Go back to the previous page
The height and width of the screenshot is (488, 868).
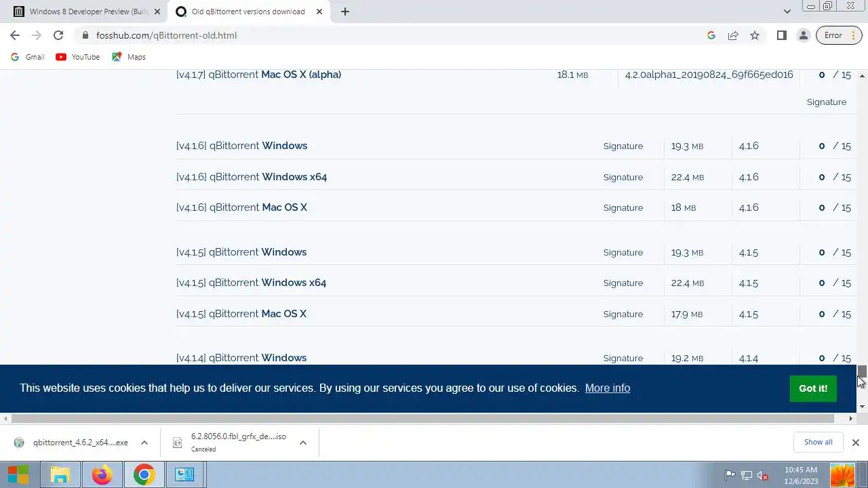(15, 35)
